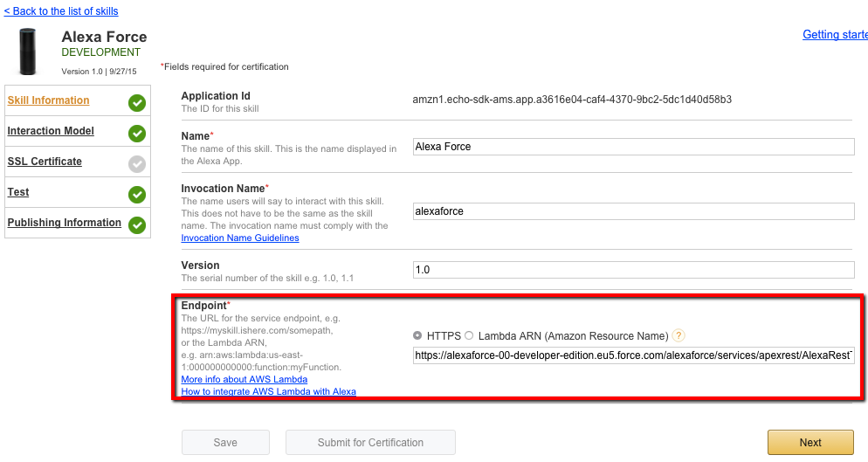Screen dimensions: 868x462
Task: Click the green checkmark next to Publishing Information
Action: (137, 225)
